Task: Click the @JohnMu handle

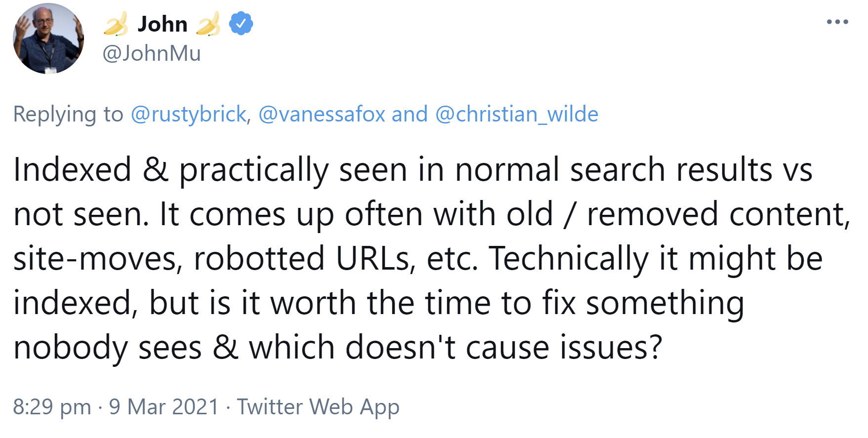Action: pos(152,53)
